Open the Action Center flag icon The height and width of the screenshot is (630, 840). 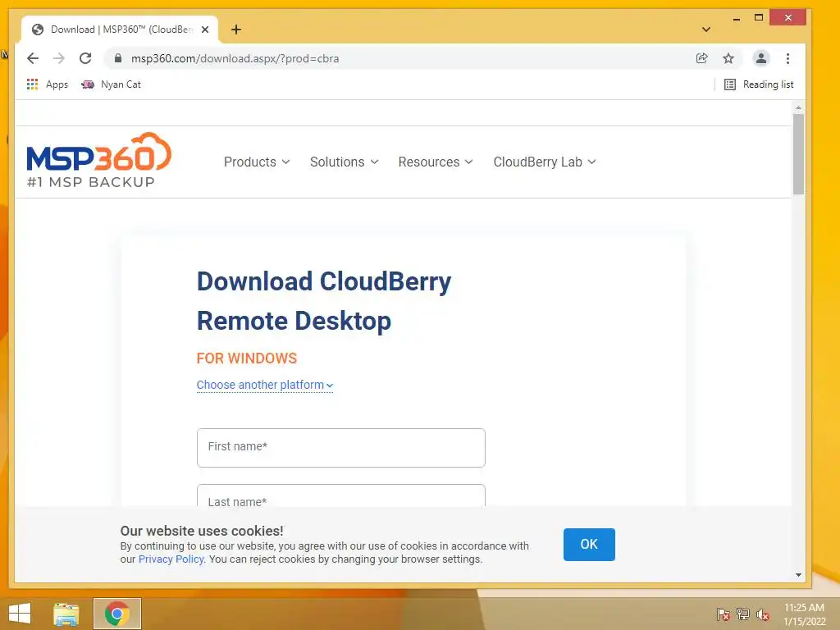(x=724, y=614)
